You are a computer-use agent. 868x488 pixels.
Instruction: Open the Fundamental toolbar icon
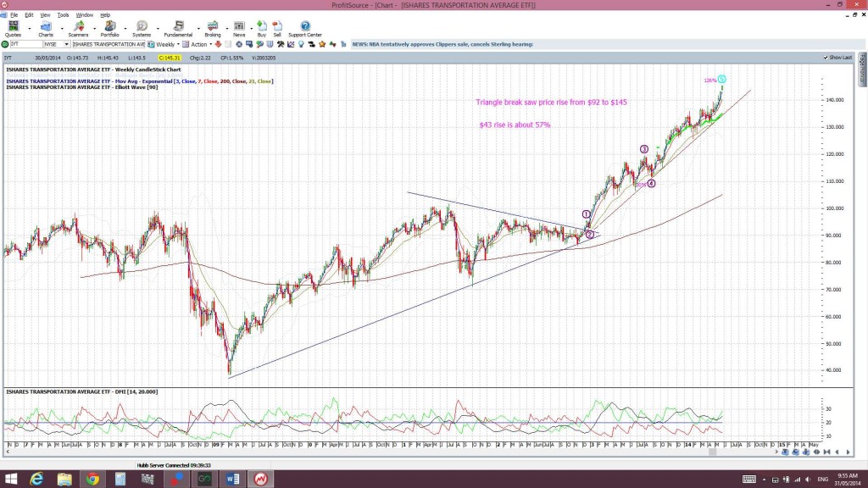(x=178, y=25)
